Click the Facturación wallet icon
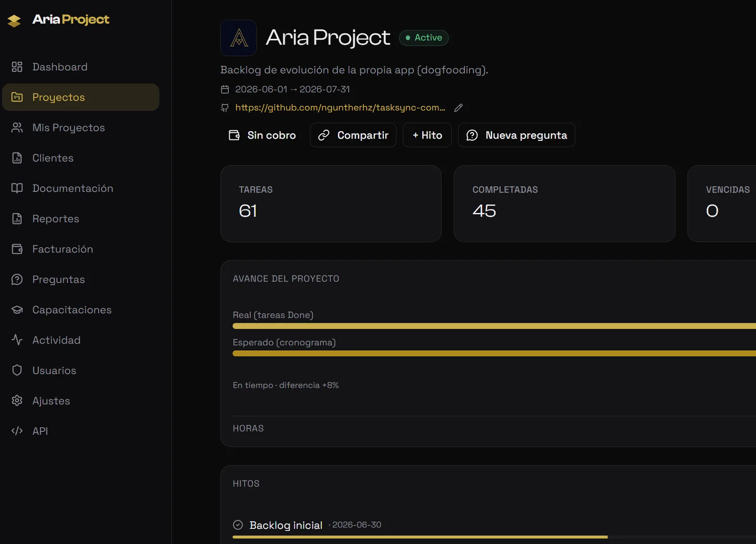 (x=17, y=249)
